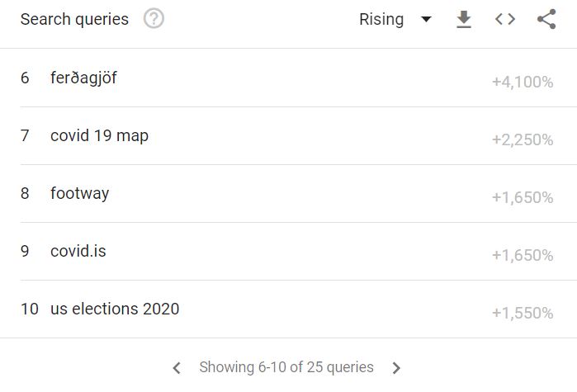The width and height of the screenshot is (577, 392).
Task: Click the +4,100% value for ferðagjöf
Action: point(523,82)
